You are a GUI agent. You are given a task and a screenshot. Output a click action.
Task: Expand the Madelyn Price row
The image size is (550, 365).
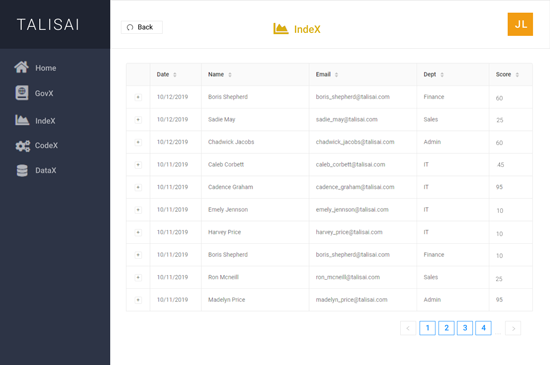(138, 300)
